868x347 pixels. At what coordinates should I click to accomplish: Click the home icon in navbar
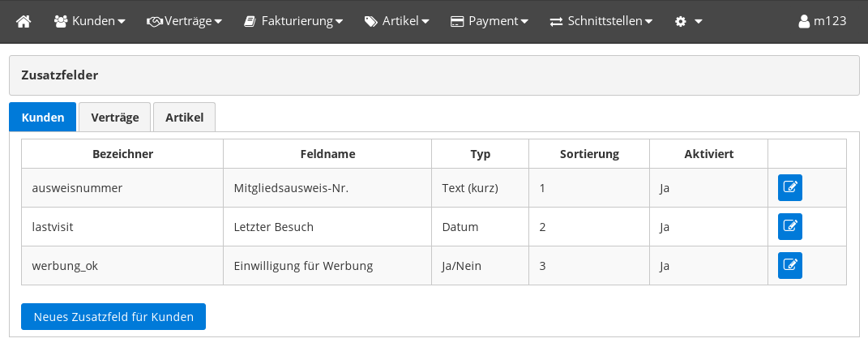[x=24, y=21]
